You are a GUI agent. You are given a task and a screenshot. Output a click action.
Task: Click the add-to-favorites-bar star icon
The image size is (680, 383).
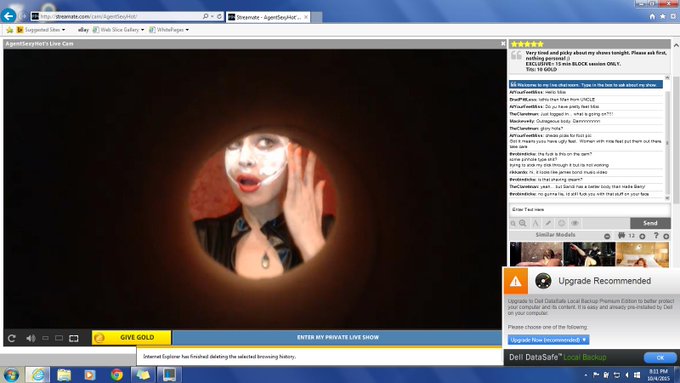(10, 30)
